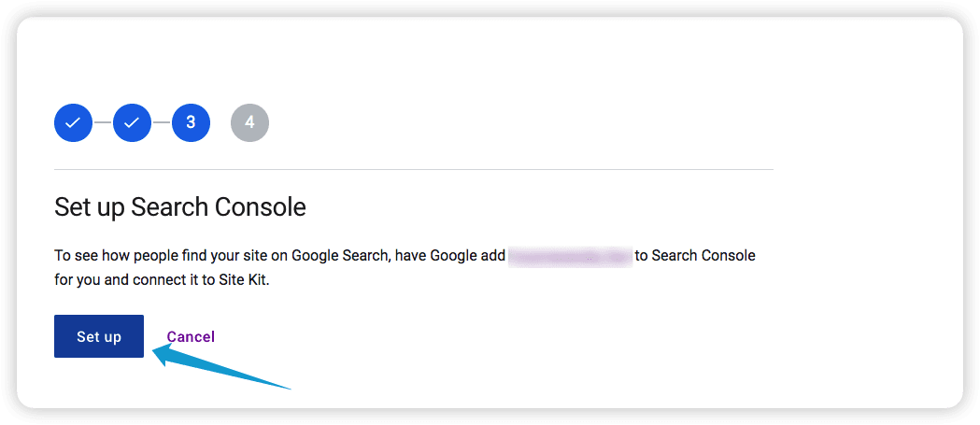980x425 pixels.
Task: Click the second completed step checkmark
Action: tap(132, 122)
